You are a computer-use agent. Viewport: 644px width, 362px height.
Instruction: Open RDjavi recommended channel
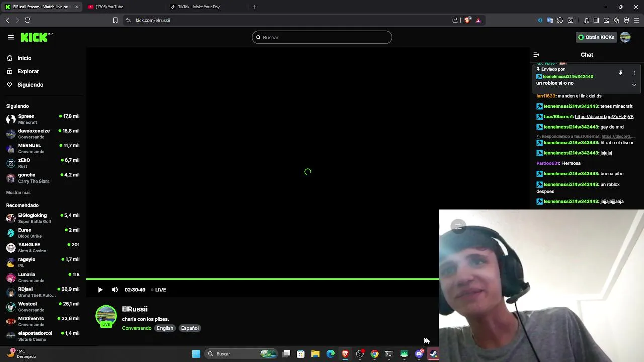tap(43, 292)
